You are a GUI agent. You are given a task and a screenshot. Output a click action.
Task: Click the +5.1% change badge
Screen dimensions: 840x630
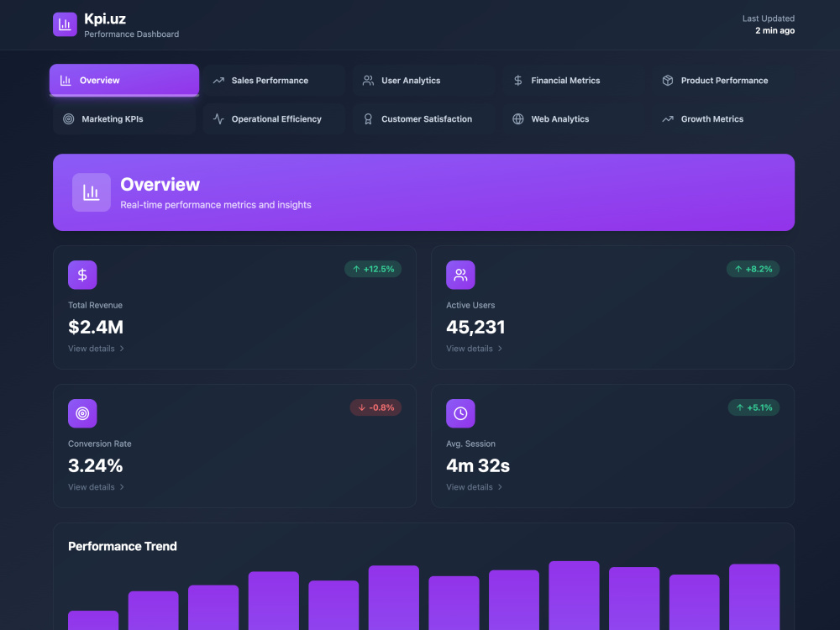(x=753, y=407)
